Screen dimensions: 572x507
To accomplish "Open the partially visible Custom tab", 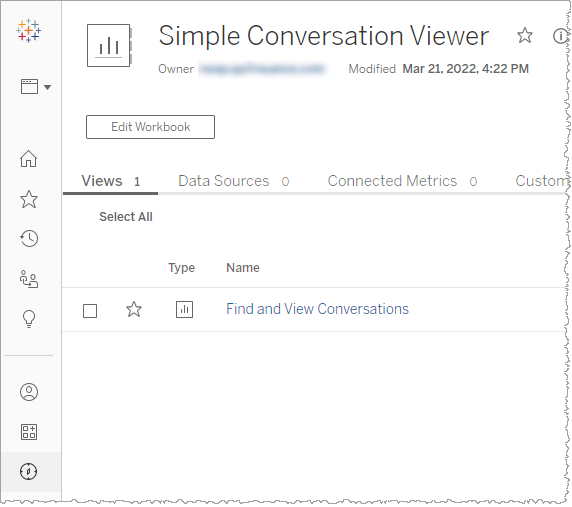I will (542, 181).
